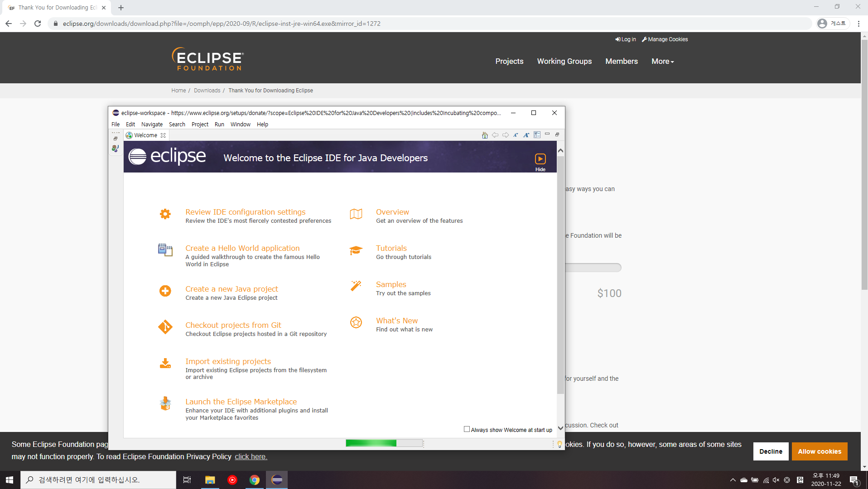Open Create a Hello World application link
This screenshot has height=489, width=868.
pos(242,248)
